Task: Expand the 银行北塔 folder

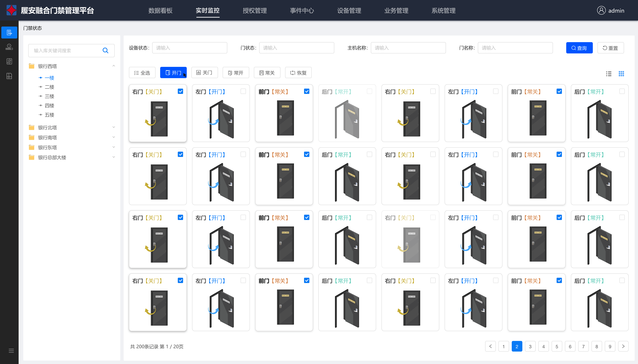Action: coord(114,127)
